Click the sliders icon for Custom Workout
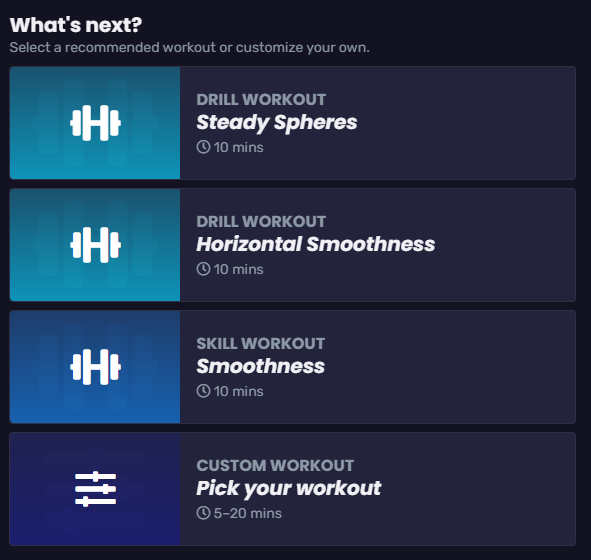591x560 pixels. point(95,489)
